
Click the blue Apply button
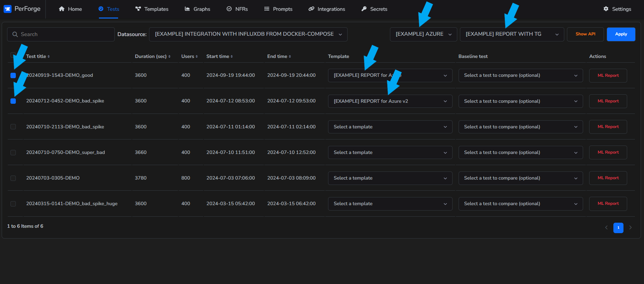[x=621, y=34]
